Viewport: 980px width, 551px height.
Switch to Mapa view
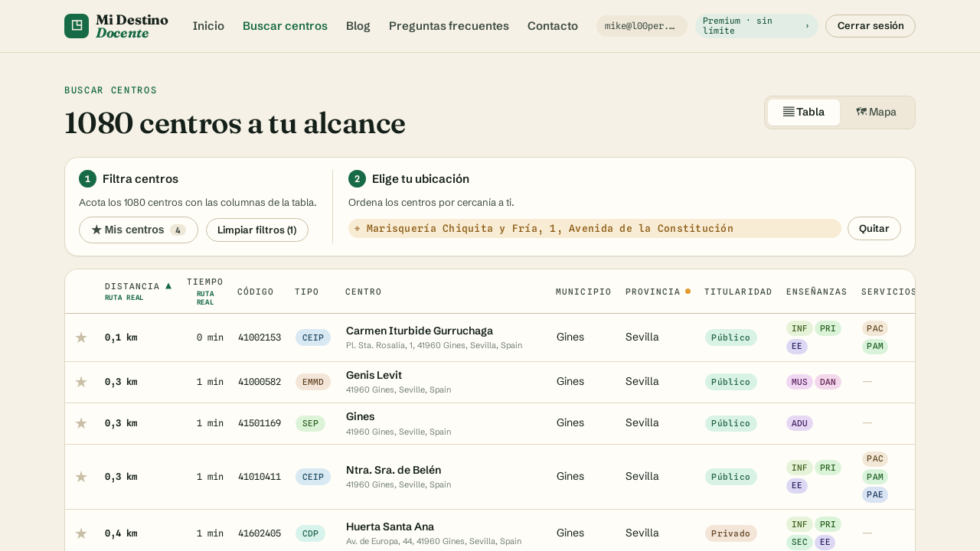[x=876, y=112]
